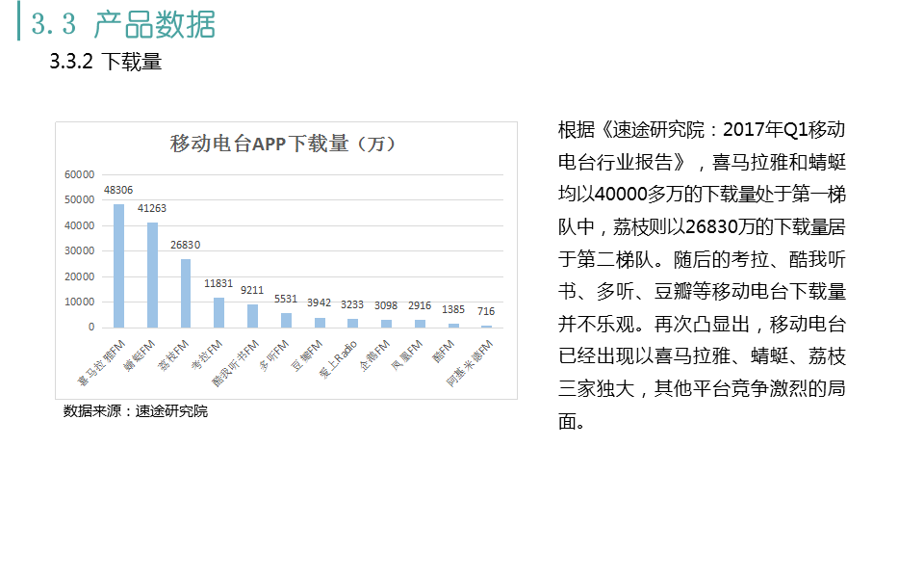The width and height of the screenshot is (924, 578).
Task: Select the data label '48306'
Action: click(118, 190)
